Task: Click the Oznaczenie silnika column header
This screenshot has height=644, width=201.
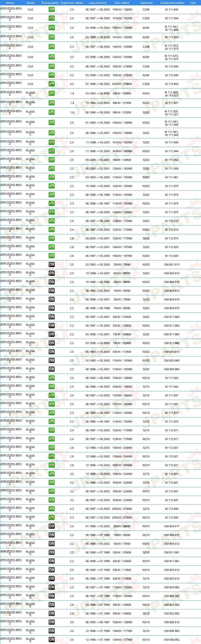Action: [172, 3]
